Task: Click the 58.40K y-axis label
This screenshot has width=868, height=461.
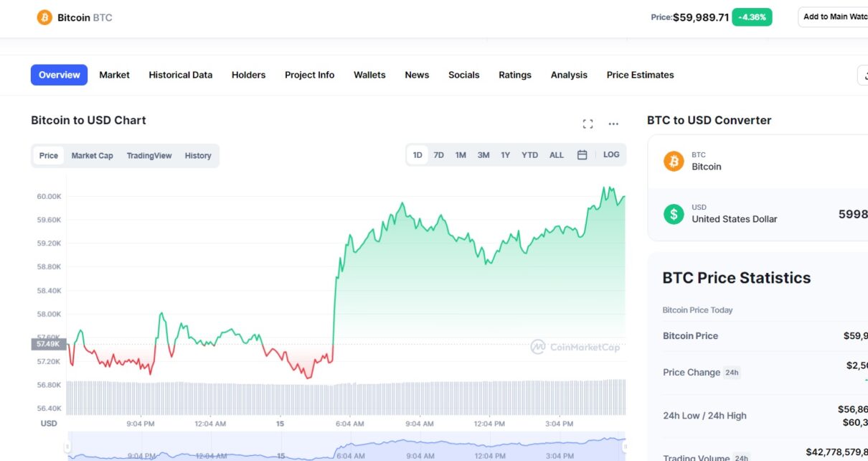Action: [49, 291]
